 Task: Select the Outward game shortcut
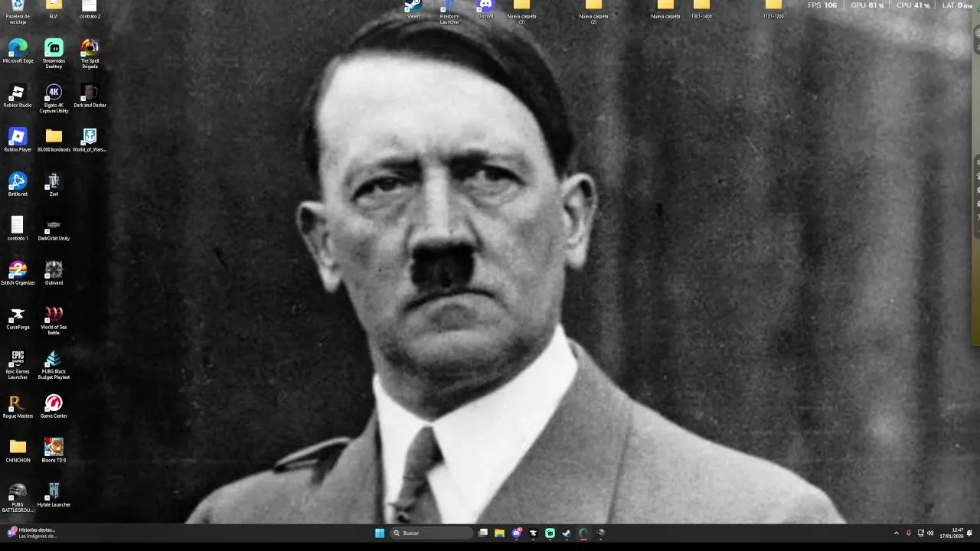coord(54,273)
